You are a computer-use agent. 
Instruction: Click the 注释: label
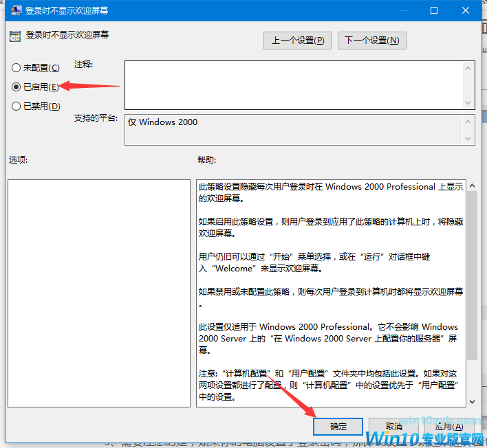[x=83, y=65]
